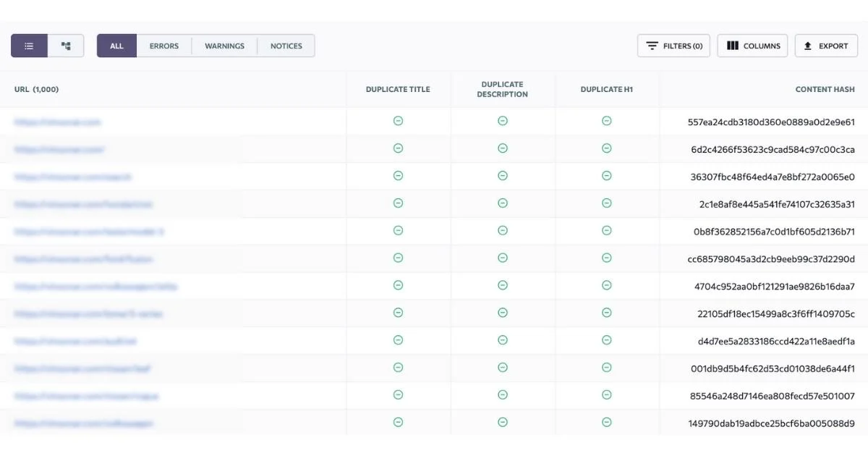Screen dimensions: 868x456
Task: Click Duplicate H1 status icon in last row
Action: tap(607, 422)
